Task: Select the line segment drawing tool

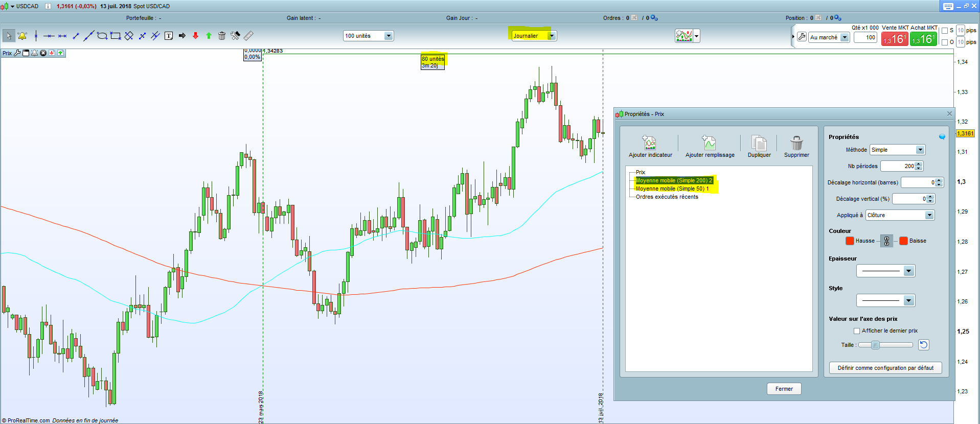Action: coord(76,36)
